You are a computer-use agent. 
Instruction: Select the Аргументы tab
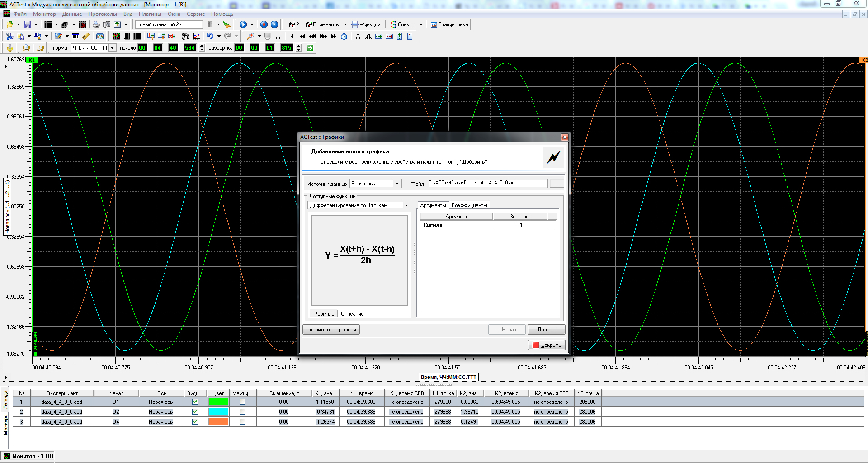click(x=433, y=205)
